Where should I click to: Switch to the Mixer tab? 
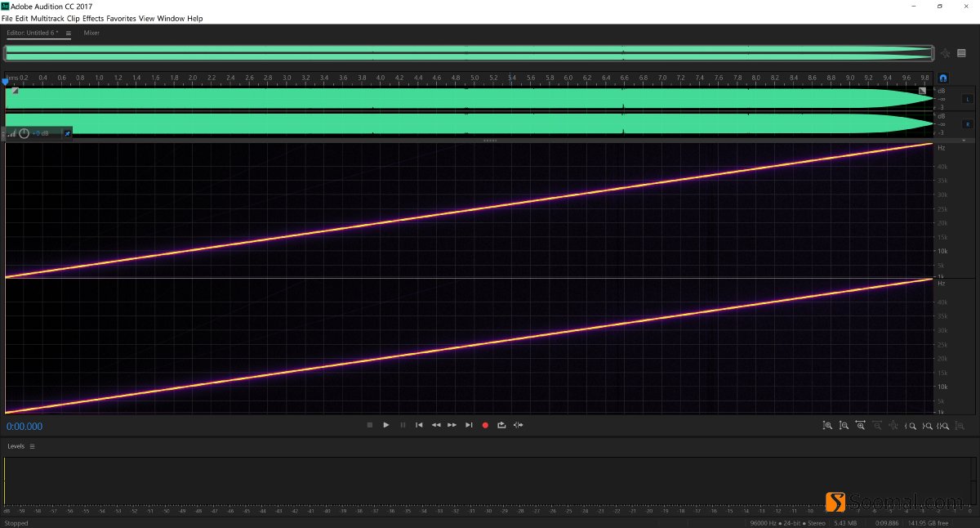[x=91, y=34]
